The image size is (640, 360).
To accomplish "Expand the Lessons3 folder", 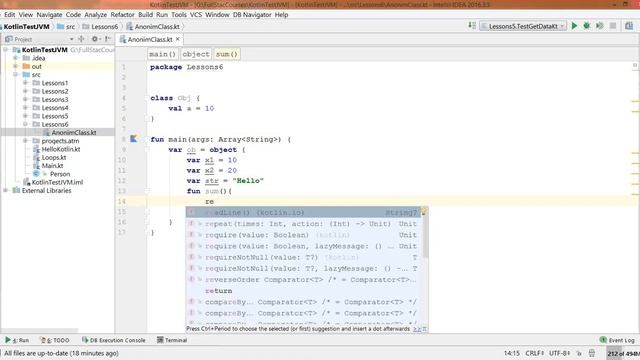I will (25, 99).
